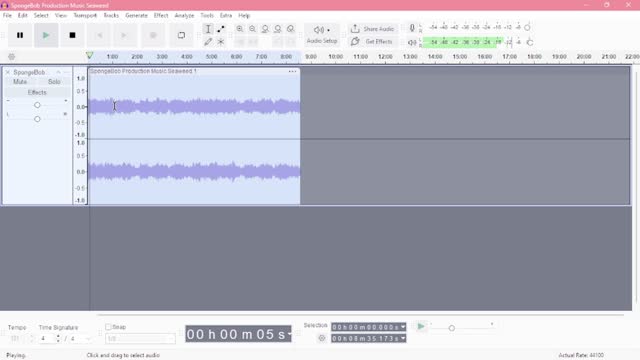The width and height of the screenshot is (640, 360).
Task: Adjust the recording level slider knob
Action: point(527,28)
